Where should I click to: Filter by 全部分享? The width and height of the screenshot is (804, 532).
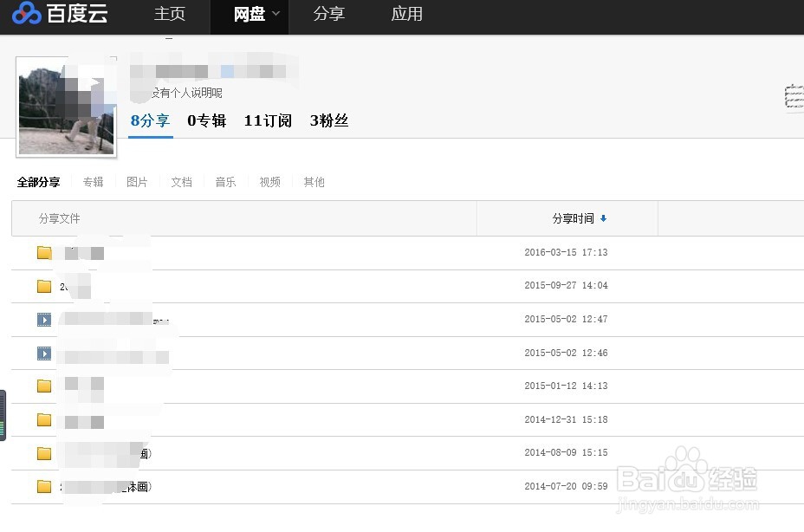38,182
